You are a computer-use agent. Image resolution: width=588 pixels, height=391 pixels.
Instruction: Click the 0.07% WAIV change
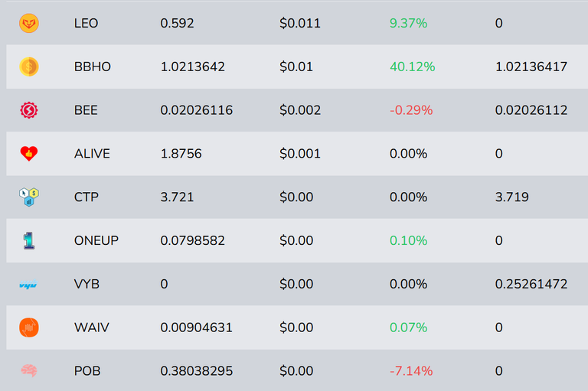pos(408,327)
